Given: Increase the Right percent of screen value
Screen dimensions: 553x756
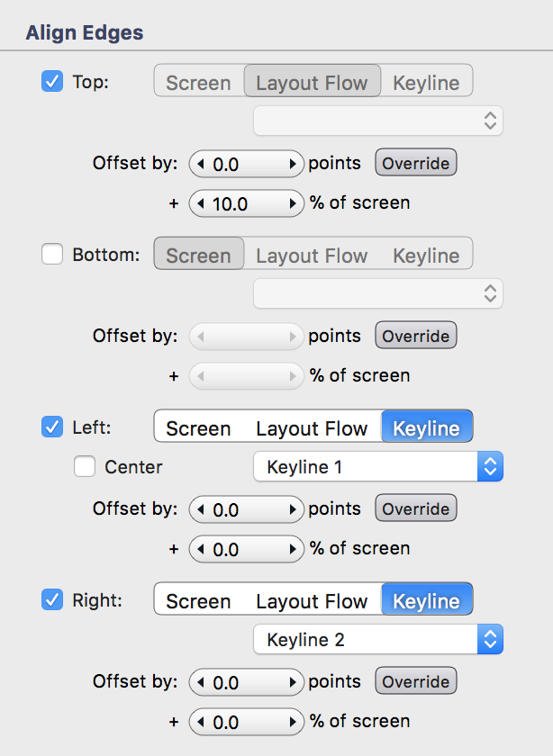Looking at the screenshot, I should coord(293,723).
